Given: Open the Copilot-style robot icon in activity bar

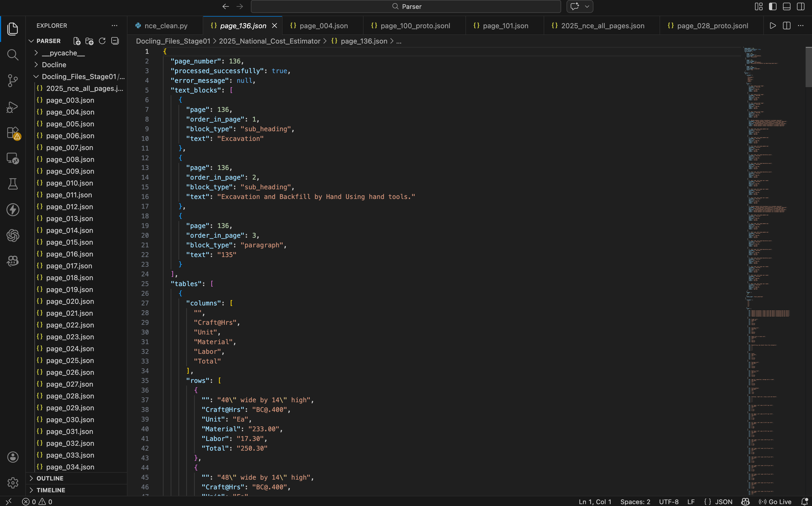Looking at the screenshot, I should tap(13, 261).
